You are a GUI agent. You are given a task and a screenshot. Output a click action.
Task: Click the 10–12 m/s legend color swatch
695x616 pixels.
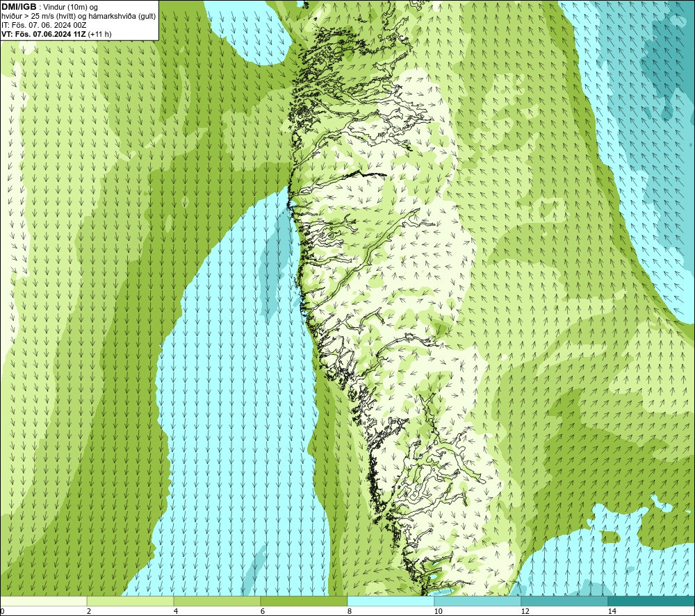(478, 601)
